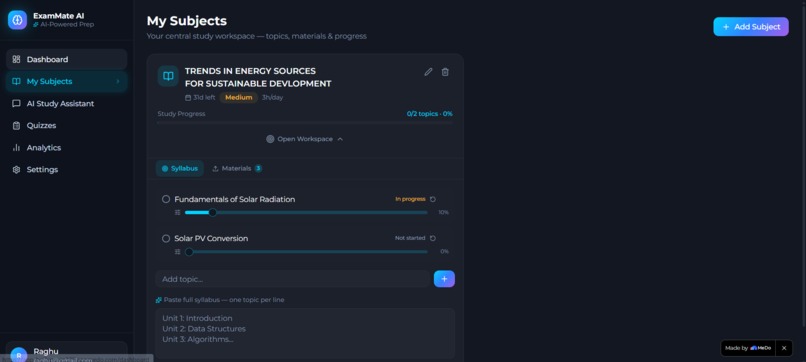806x362 pixels.
Task: Click Fundamentals of Solar Radiation progress slider
Action: pyautogui.click(x=306, y=212)
